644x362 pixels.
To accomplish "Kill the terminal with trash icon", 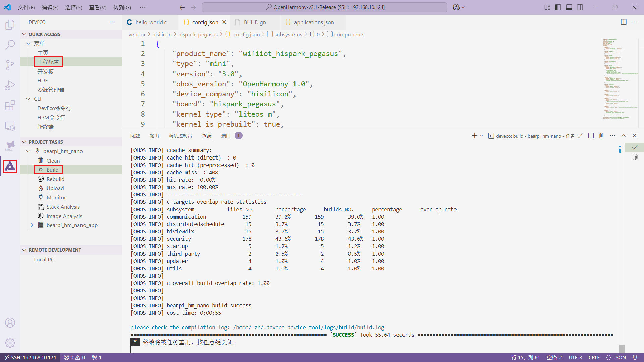I will (602, 136).
